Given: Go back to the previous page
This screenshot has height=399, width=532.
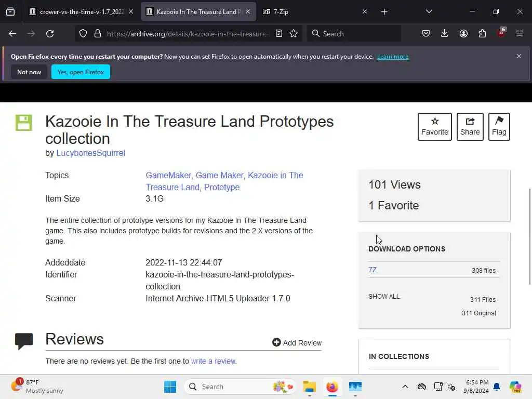Looking at the screenshot, I should pos(12,34).
